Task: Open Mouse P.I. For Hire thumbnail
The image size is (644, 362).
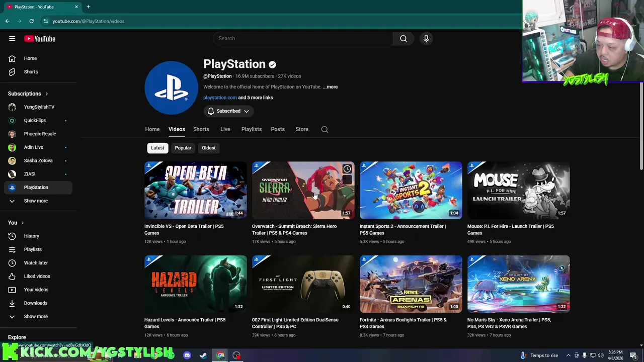Action: coord(519,191)
